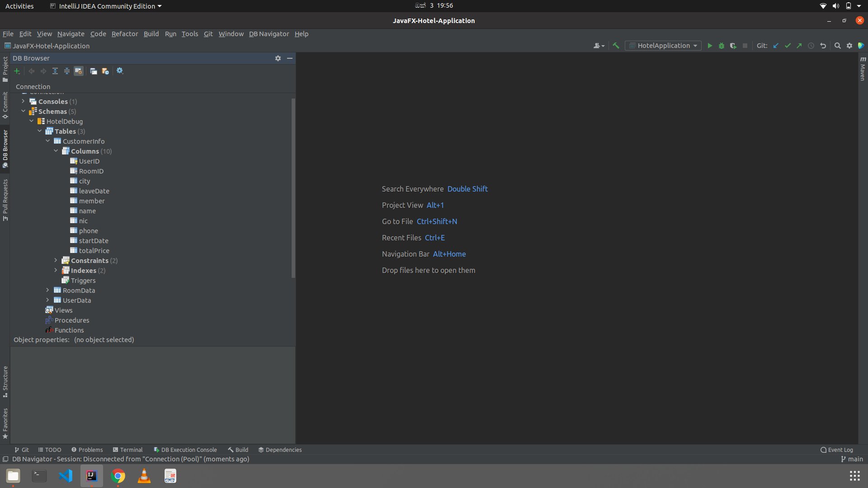Collapse the Columns node of CustomerInfo

pyautogui.click(x=56, y=151)
